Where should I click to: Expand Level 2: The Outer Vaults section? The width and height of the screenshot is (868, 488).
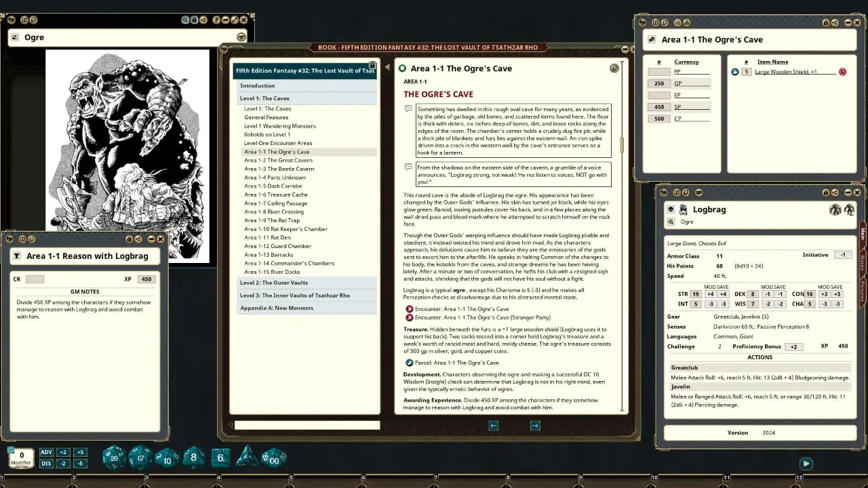(x=307, y=283)
